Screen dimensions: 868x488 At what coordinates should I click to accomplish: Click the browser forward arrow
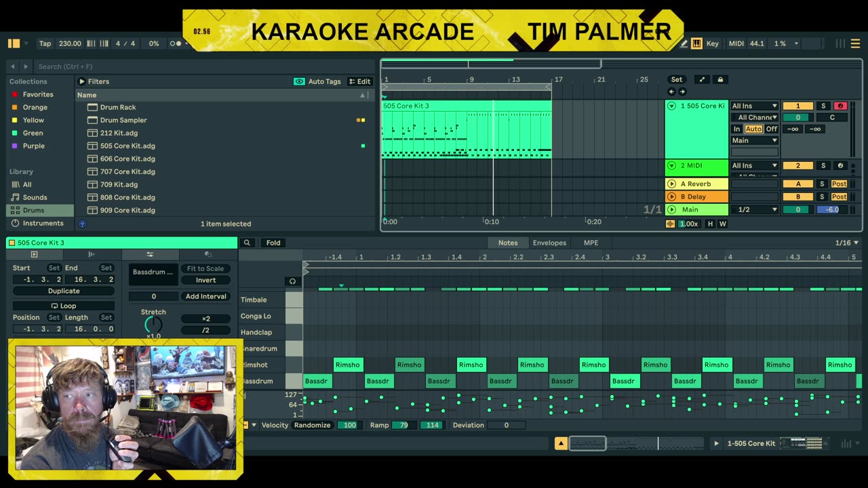pos(26,66)
